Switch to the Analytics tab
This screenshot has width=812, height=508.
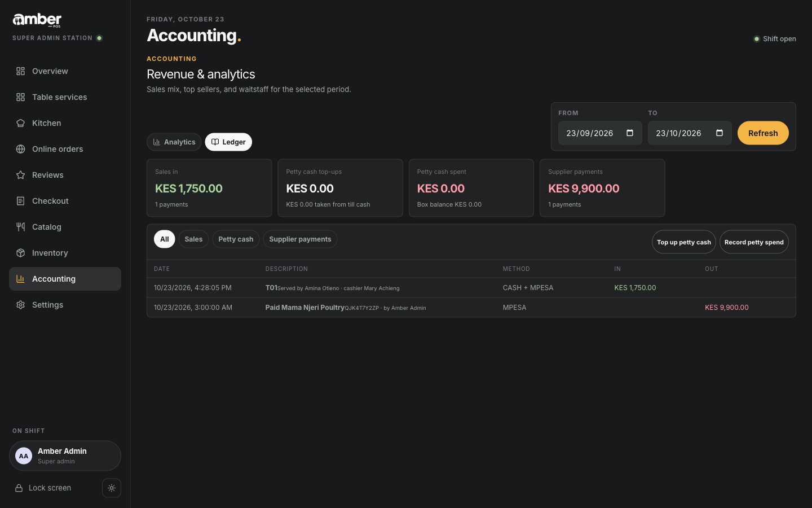174,142
